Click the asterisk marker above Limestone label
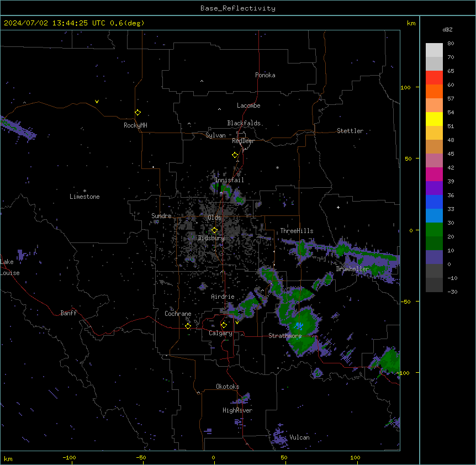476x465 pixels. coord(84,191)
